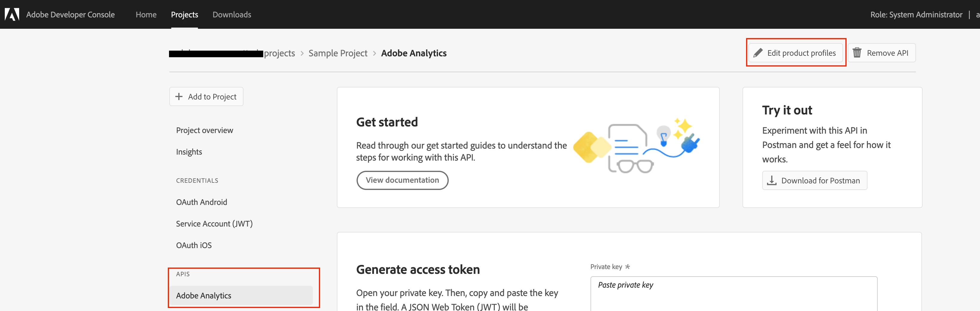The width and height of the screenshot is (980, 311).
Task: Click the download icon in Download for Postman
Action: 771,180
